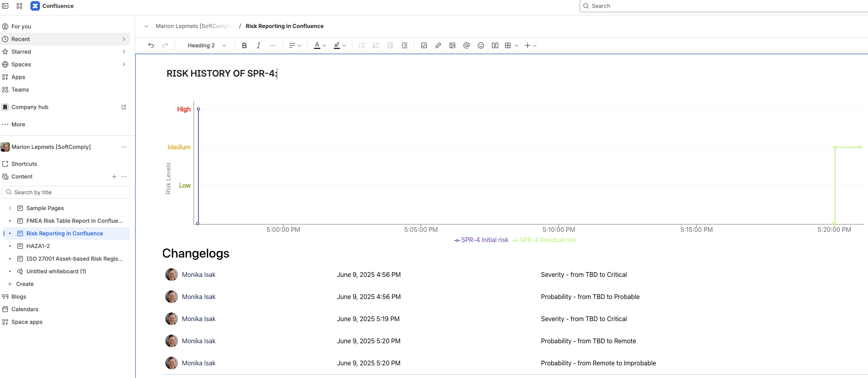Screen dimensions: 868x378
Task: Open the Heading 2 text style dropdown
Action: click(206, 45)
